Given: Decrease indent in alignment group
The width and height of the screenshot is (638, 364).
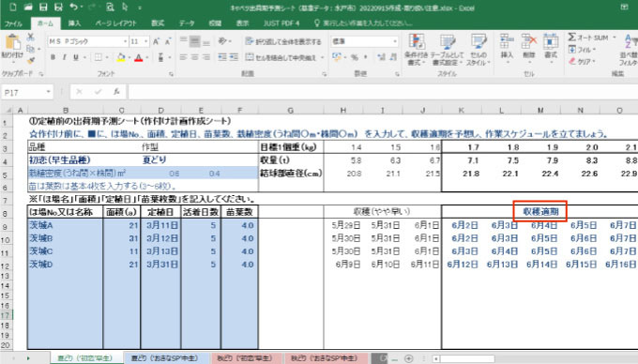Looking at the screenshot, I should point(222,57).
